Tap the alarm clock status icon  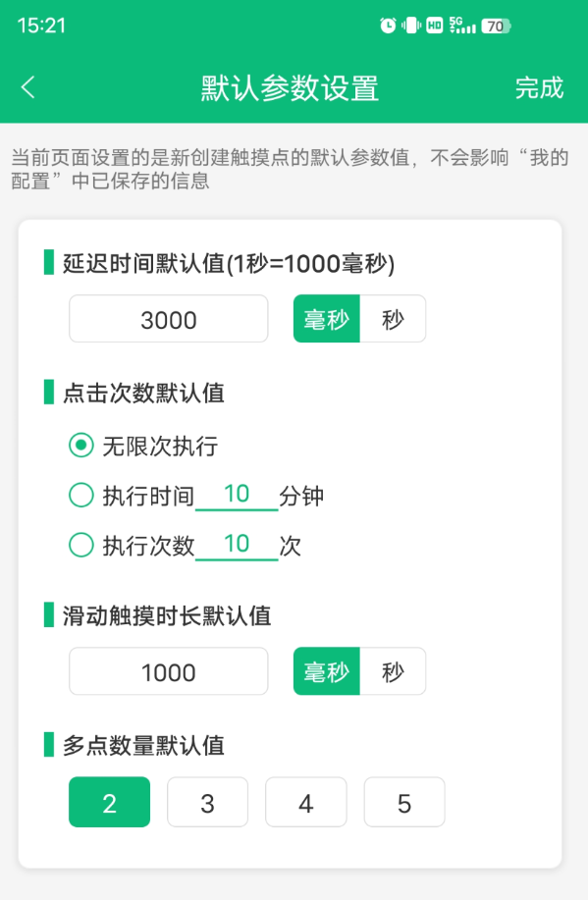tap(388, 26)
